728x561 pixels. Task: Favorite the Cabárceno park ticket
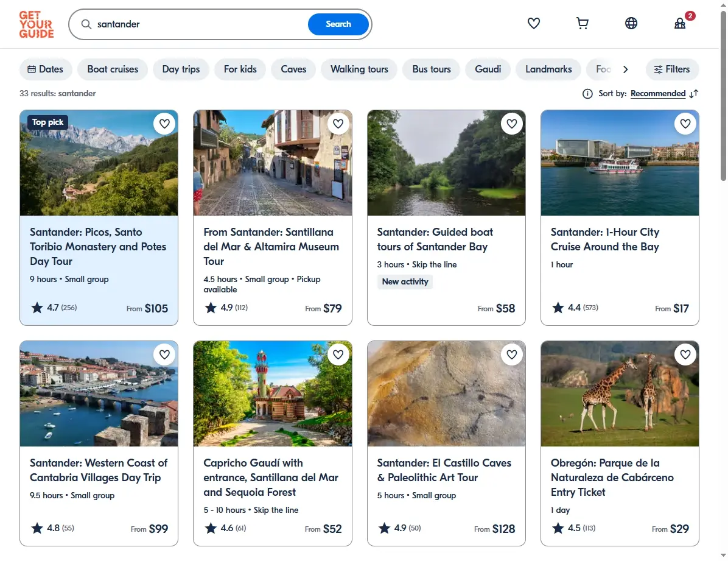(685, 355)
